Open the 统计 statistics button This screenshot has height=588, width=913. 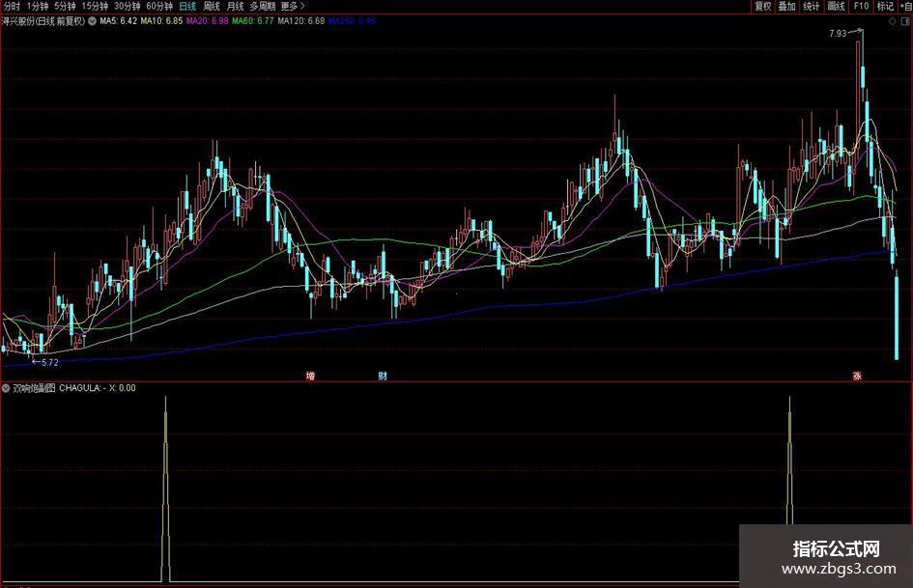point(812,7)
